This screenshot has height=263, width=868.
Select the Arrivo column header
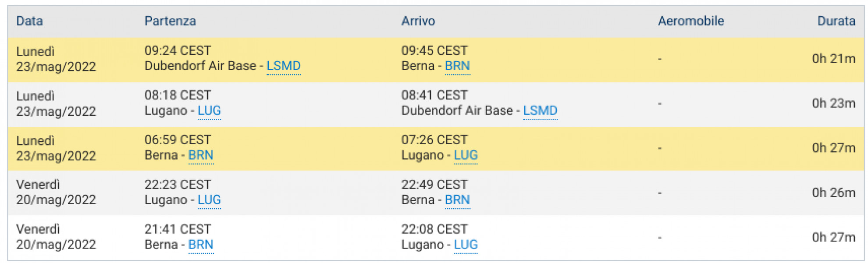pyautogui.click(x=418, y=21)
